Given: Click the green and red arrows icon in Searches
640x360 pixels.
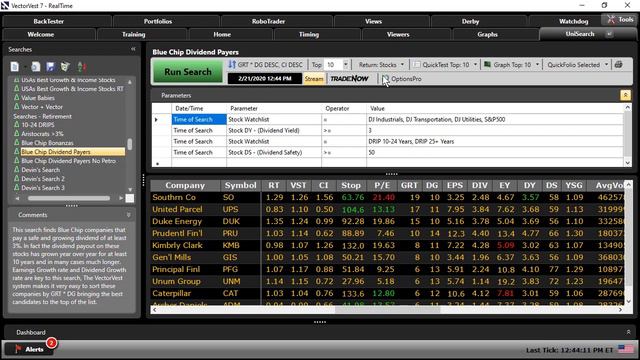Looking at the screenshot, I should [82, 67].
